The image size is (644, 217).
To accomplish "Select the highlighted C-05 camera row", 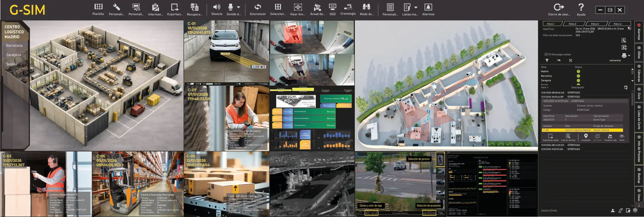I will (x=583, y=130).
